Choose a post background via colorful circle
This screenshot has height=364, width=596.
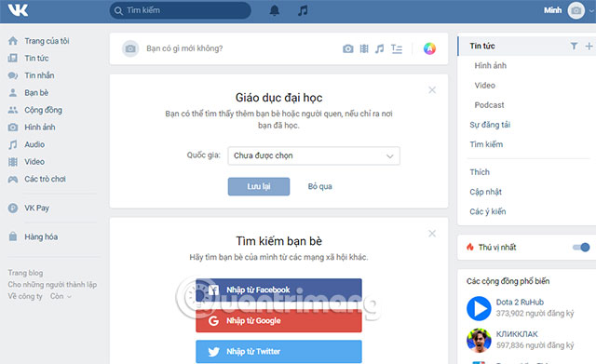[x=429, y=48]
